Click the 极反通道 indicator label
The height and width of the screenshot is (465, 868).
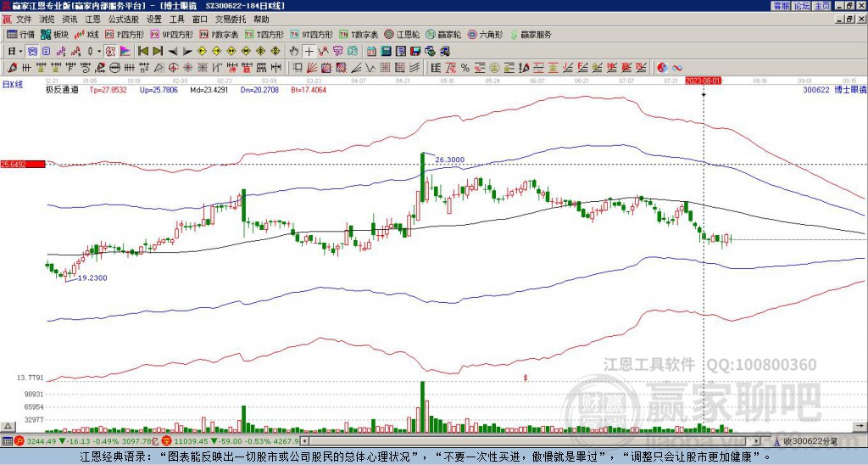(62, 90)
